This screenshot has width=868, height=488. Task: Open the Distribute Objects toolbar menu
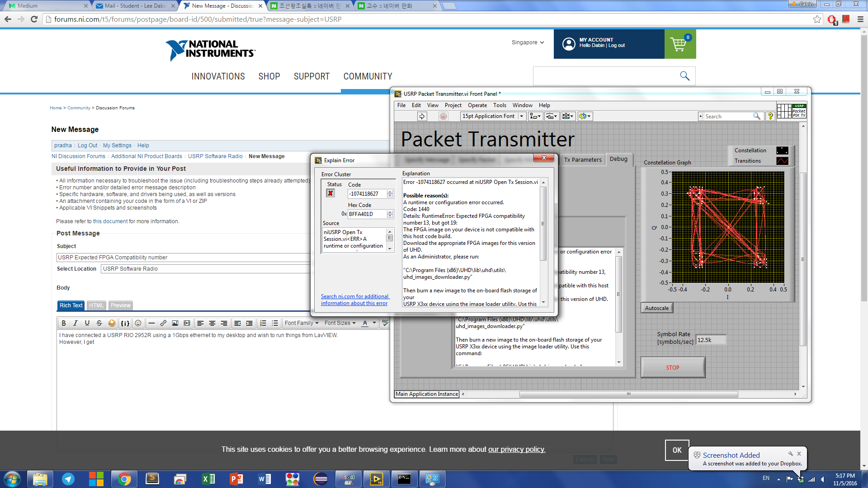tap(552, 116)
